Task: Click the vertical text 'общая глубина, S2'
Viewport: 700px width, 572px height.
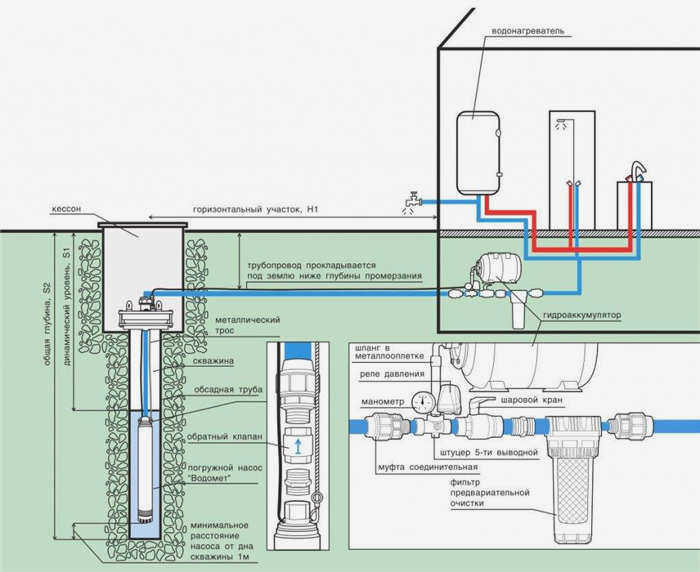Action: tap(47, 323)
